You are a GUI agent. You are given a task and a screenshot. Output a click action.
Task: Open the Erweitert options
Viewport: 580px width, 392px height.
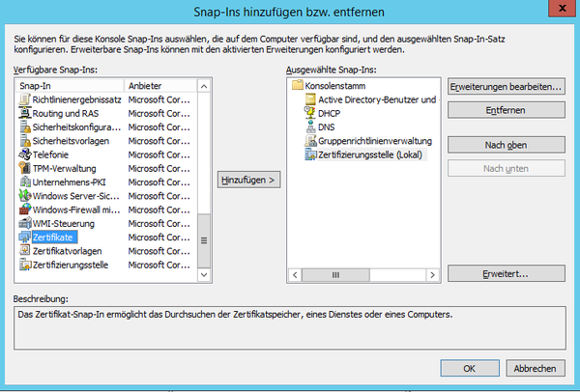pyautogui.click(x=507, y=274)
